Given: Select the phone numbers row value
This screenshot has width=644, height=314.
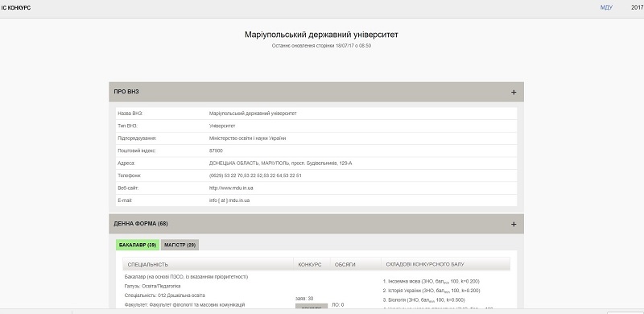Looking at the screenshot, I should click(x=255, y=176).
